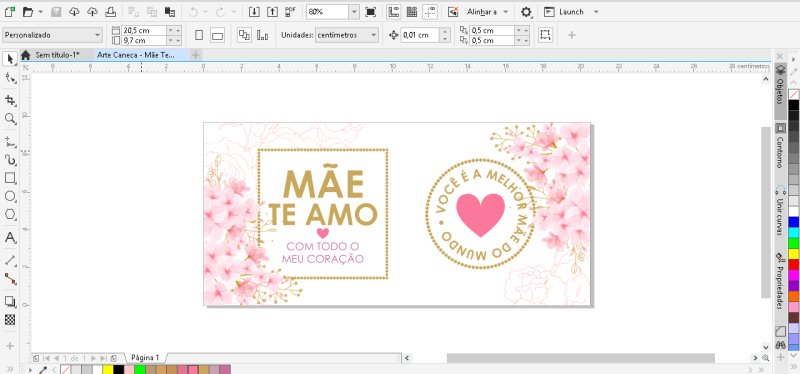The width and height of the screenshot is (800, 374).
Task: Open the document palette flyout arrow
Action: [30, 369]
